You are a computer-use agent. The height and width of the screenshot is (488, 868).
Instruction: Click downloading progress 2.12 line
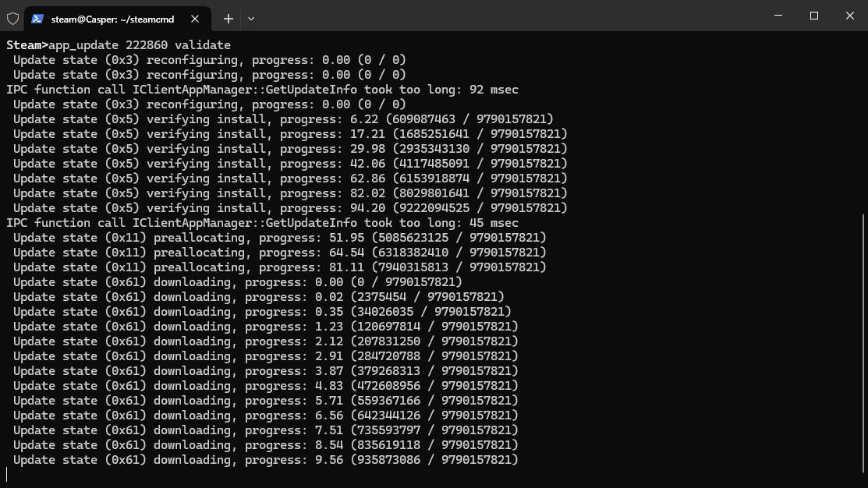coord(266,341)
